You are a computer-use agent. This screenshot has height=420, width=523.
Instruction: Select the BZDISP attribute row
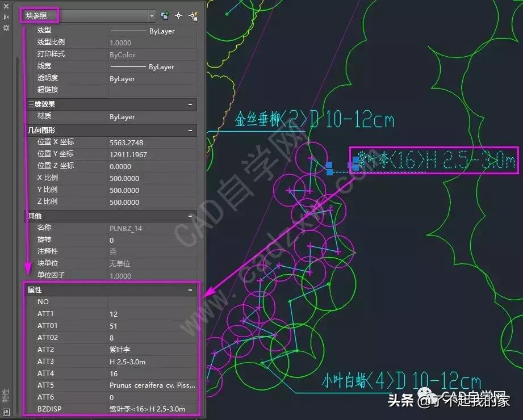coord(142,409)
